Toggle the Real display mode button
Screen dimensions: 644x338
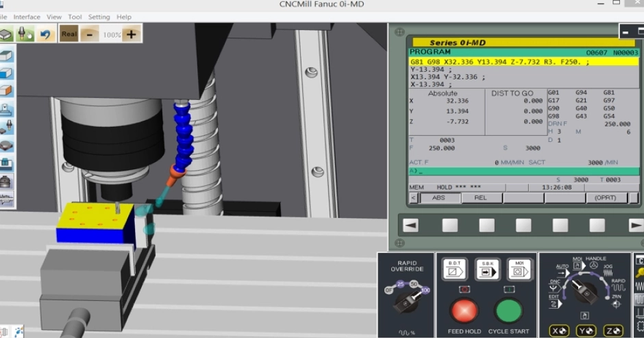69,34
